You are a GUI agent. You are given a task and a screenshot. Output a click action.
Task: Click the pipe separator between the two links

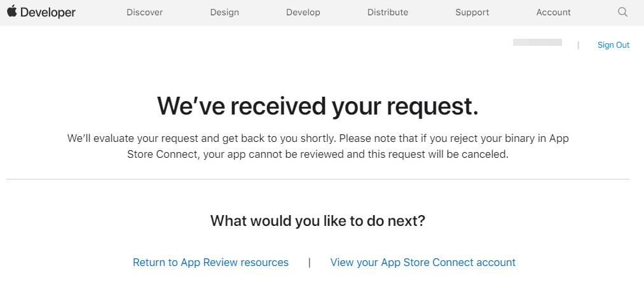[310, 262]
